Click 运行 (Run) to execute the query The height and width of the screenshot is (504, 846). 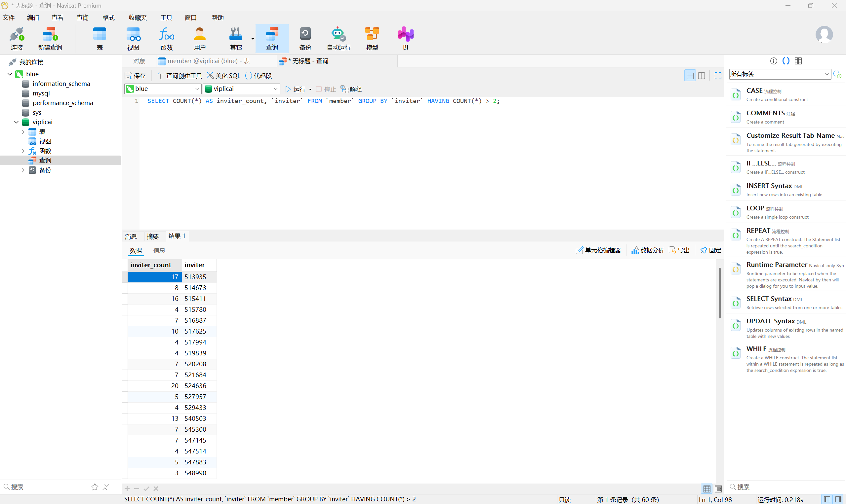pyautogui.click(x=295, y=89)
